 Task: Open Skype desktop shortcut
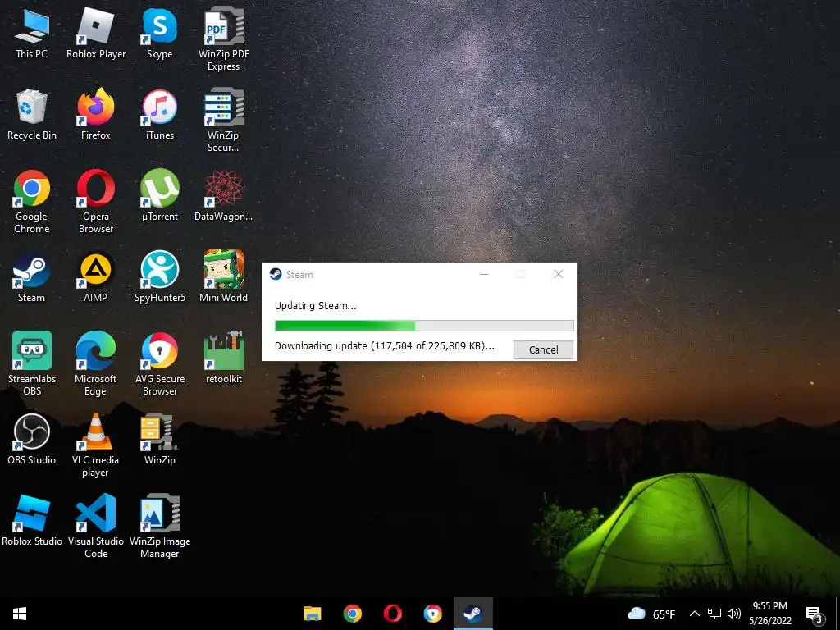160,33
